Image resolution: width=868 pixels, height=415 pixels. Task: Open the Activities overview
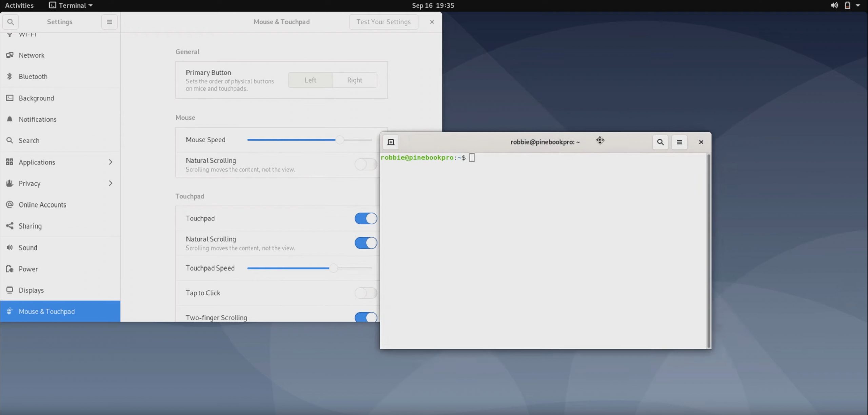pyautogui.click(x=19, y=5)
